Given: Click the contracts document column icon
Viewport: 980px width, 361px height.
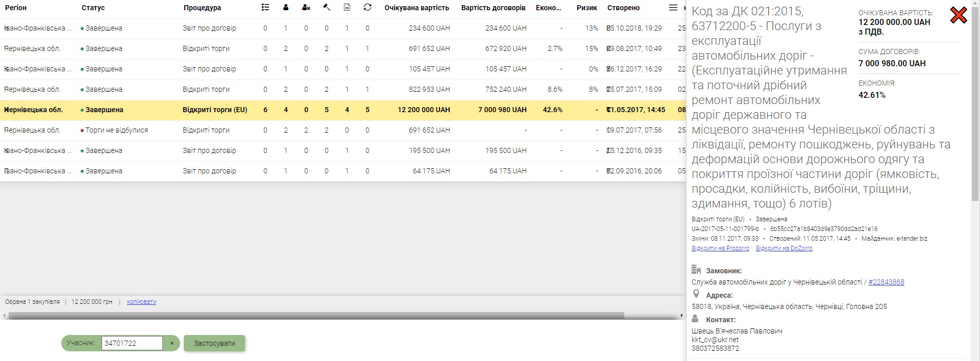Looking at the screenshot, I should pos(347,8).
